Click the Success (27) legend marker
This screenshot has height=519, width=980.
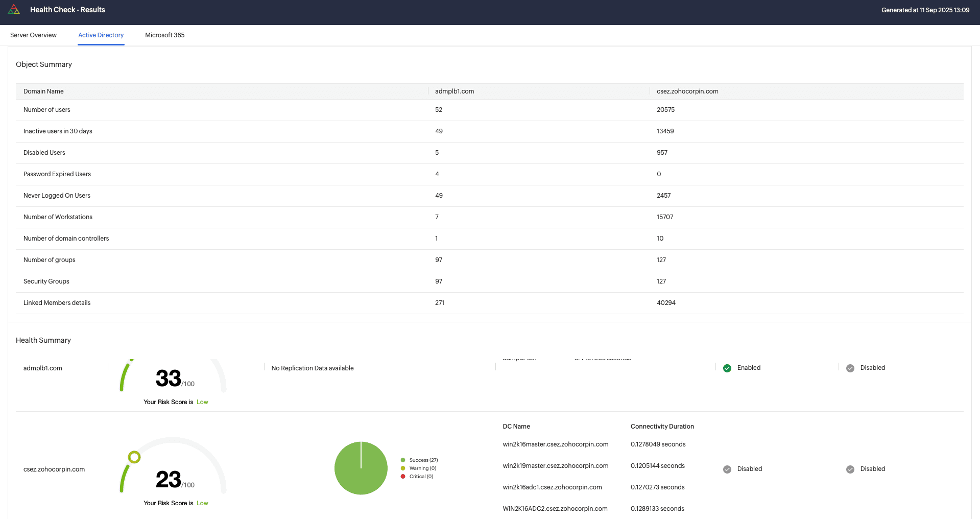[404, 460]
